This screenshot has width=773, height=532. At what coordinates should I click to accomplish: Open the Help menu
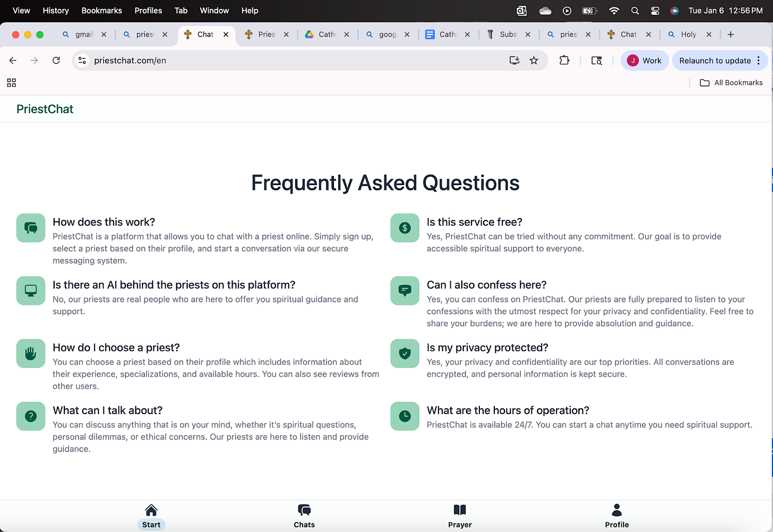[250, 11]
